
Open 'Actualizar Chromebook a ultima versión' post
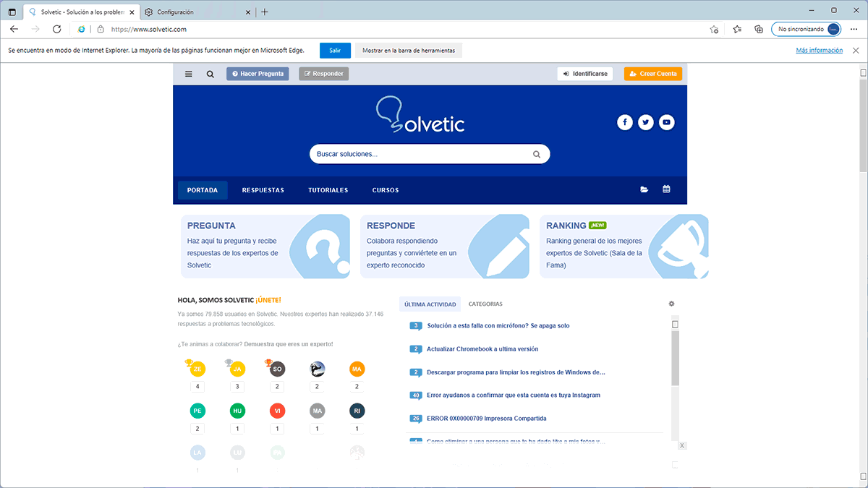tap(482, 349)
